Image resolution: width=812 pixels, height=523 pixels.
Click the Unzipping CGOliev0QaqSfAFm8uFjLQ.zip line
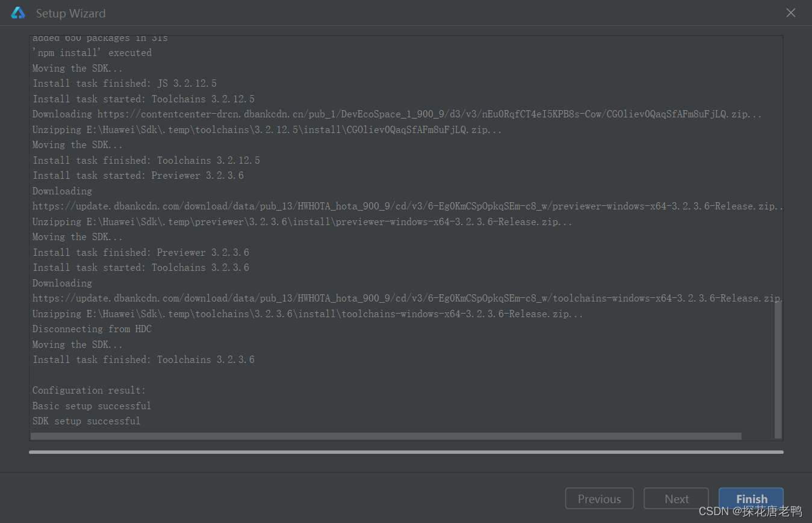point(267,129)
